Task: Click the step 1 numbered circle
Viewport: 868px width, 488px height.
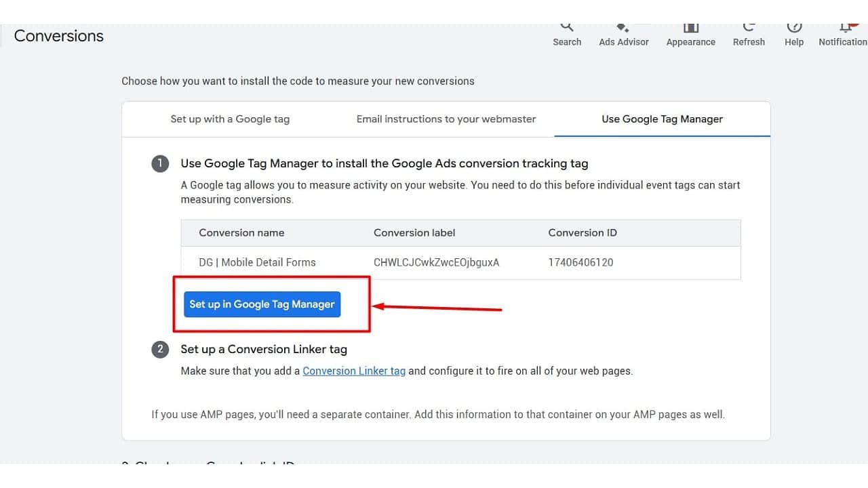Action: click(160, 163)
